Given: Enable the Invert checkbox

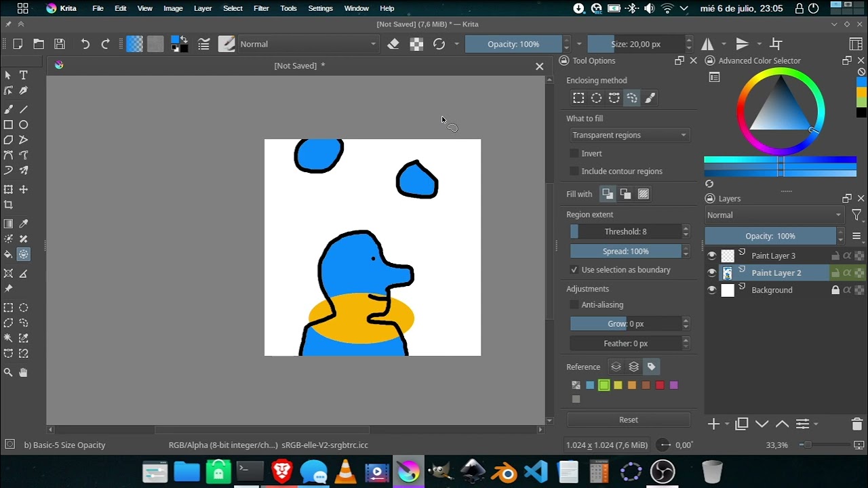Looking at the screenshot, I should pyautogui.click(x=574, y=154).
